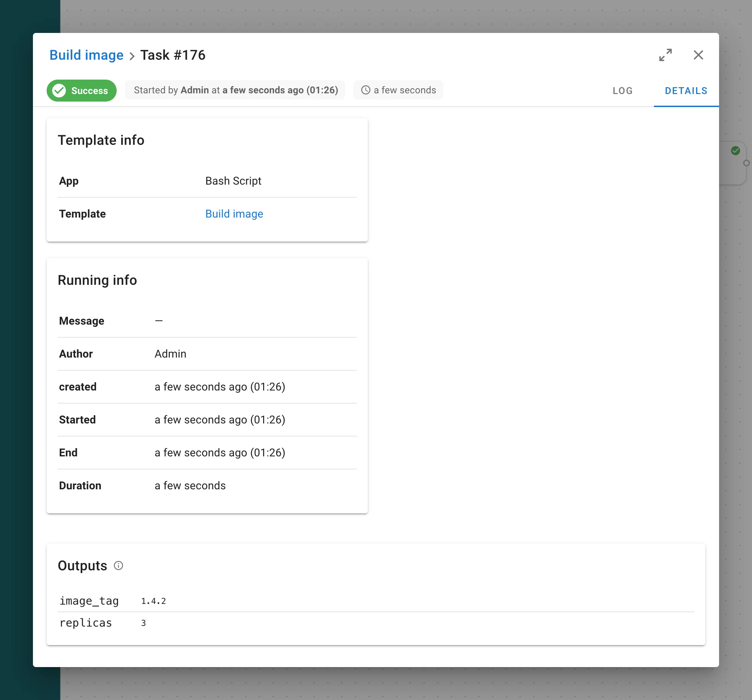
Task: Click the End row time value
Action: point(220,453)
